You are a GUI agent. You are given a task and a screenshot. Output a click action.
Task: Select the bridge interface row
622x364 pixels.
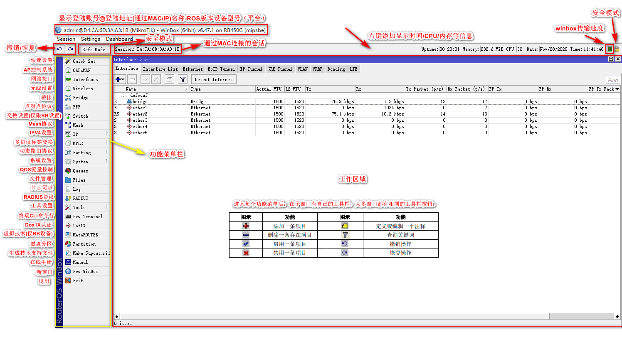[367, 101]
